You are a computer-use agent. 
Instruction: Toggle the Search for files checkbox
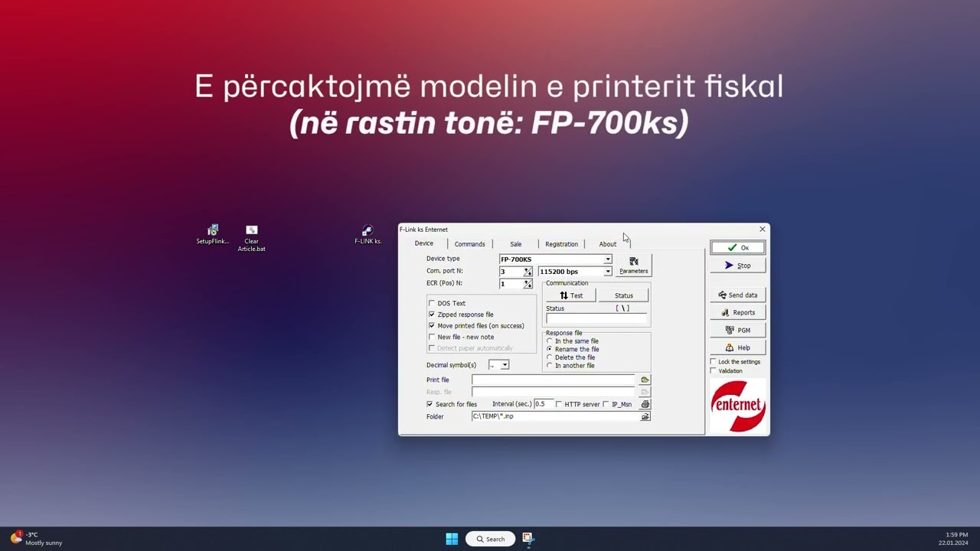pos(430,404)
